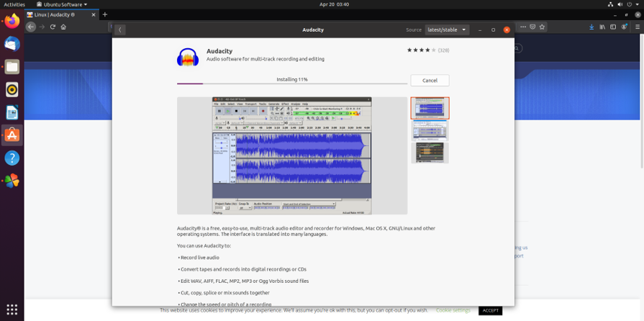
Task: Launch Thunderbird mail from the dock
Action: pos(12,44)
